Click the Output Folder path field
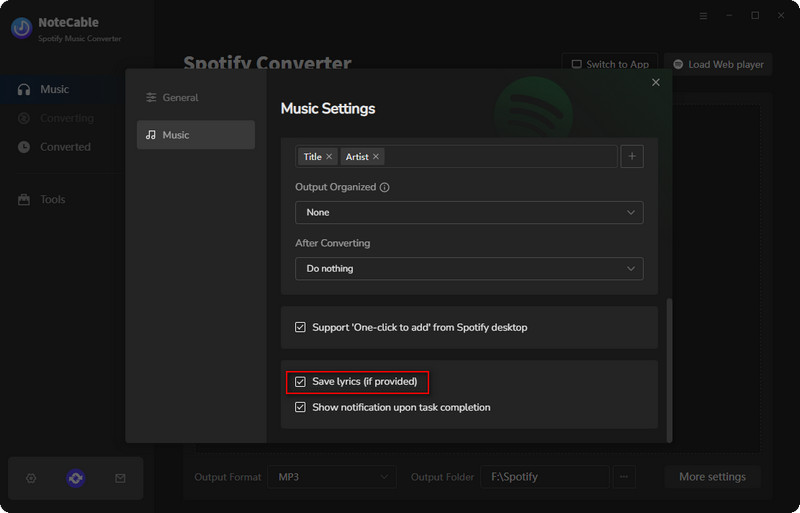The width and height of the screenshot is (800, 513). tap(544, 477)
